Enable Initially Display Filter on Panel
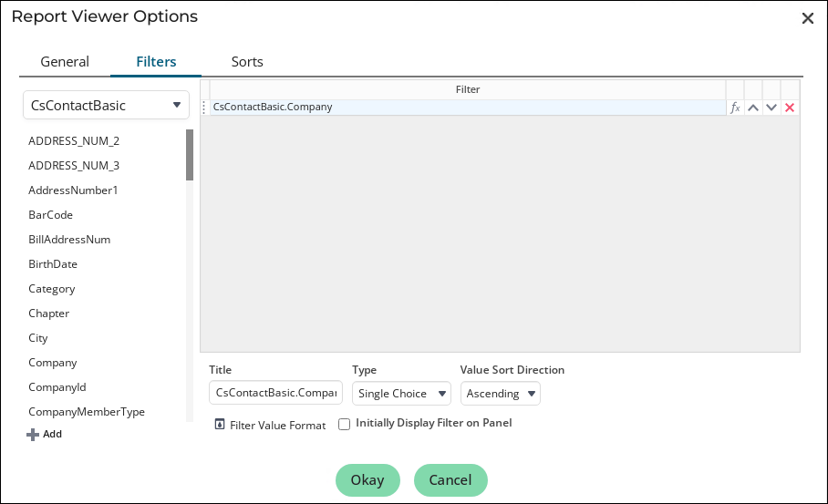828x504 pixels. [x=345, y=425]
